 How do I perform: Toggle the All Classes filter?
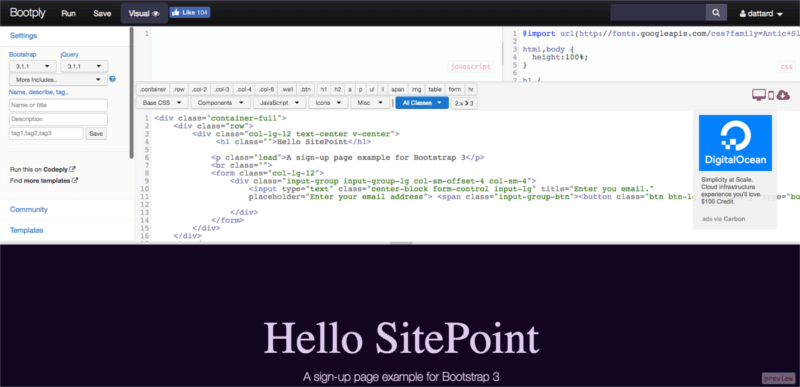(x=422, y=103)
